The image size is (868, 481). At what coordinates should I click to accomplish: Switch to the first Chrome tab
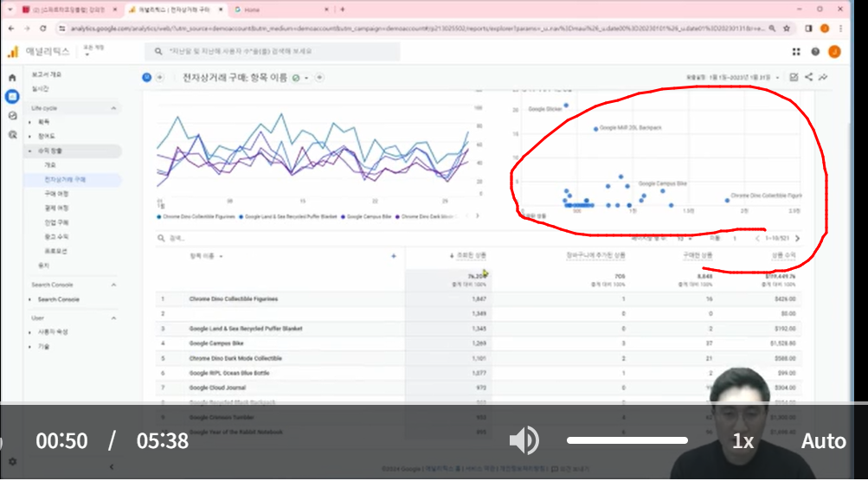pyautogui.click(x=68, y=10)
